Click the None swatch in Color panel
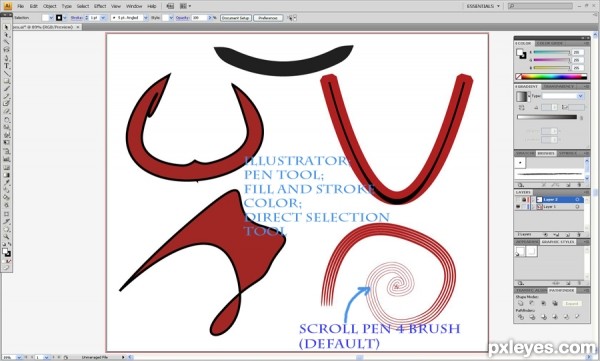The height and width of the screenshot is (361, 600). tap(518, 77)
